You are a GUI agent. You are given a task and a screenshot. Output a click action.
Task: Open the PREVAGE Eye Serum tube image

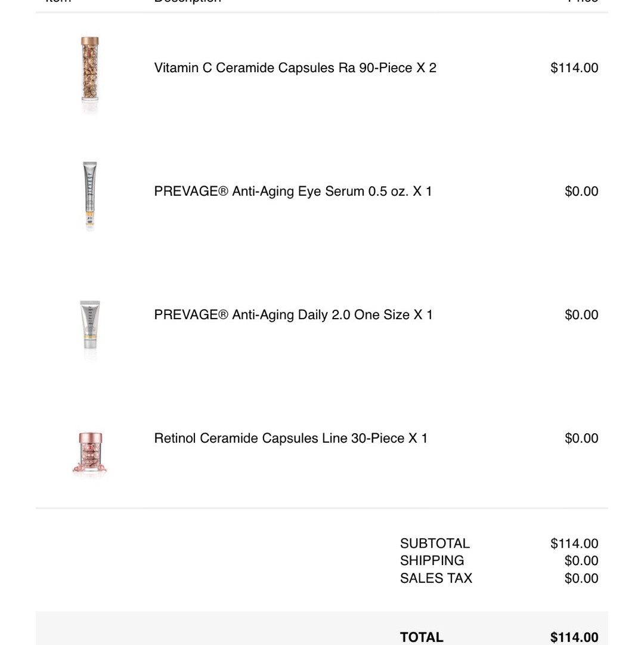(90, 194)
